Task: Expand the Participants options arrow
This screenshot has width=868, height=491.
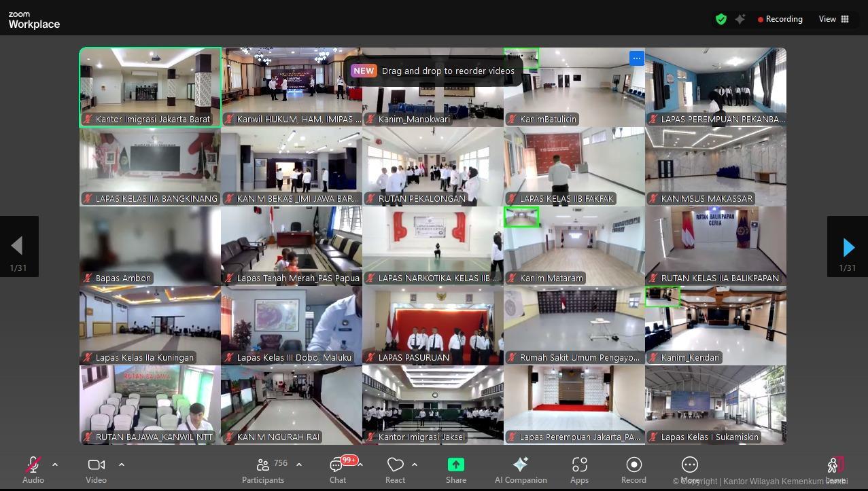Action: tap(299, 465)
